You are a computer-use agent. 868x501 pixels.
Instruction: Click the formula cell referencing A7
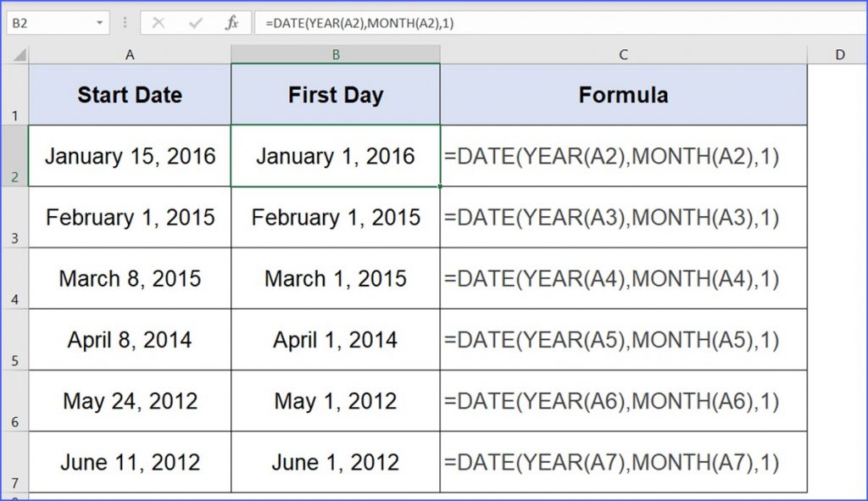click(623, 462)
